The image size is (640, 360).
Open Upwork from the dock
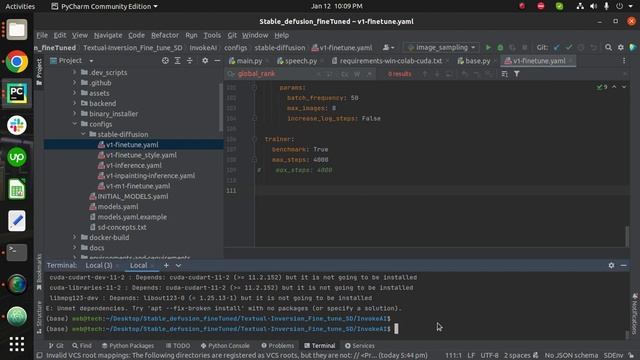pyautogui.click(x=17, y=157)
